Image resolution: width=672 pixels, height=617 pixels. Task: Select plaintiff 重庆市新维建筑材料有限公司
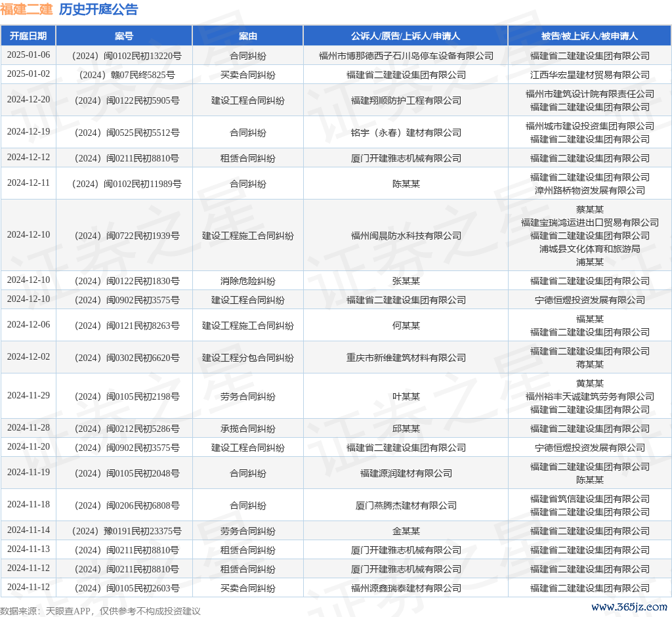(406, 358)
